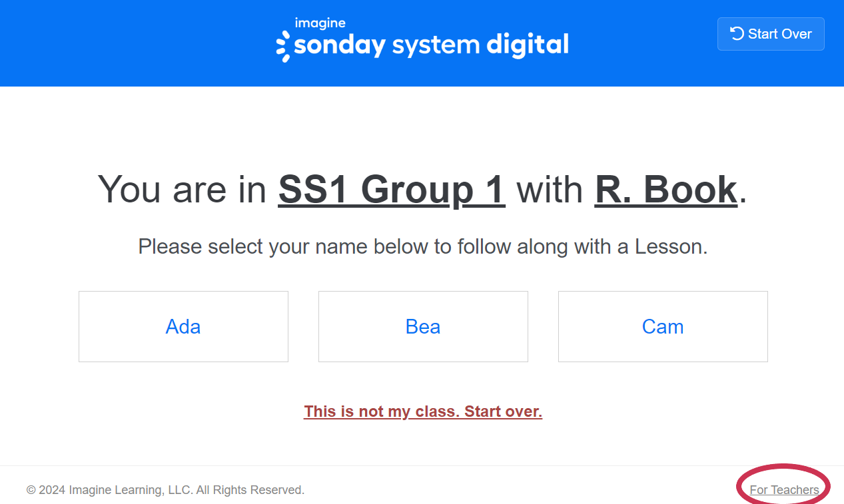Open the For Teachers footer link
The height and width of the screenshot is (504, 844).
[784, 490]
